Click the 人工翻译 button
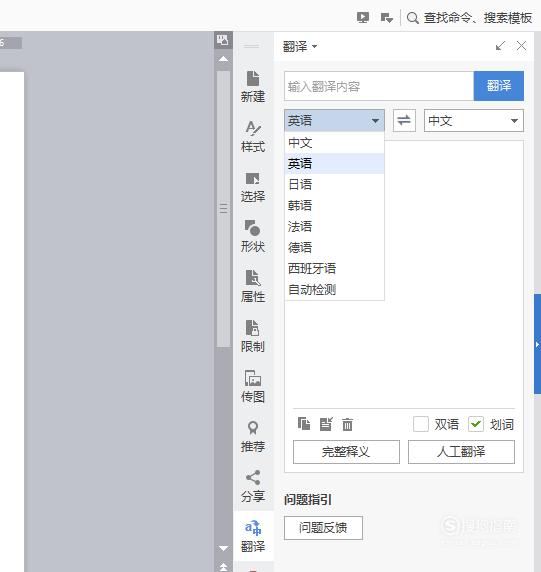The height and width of the screenshot is (572, 541). coord(461,452)
